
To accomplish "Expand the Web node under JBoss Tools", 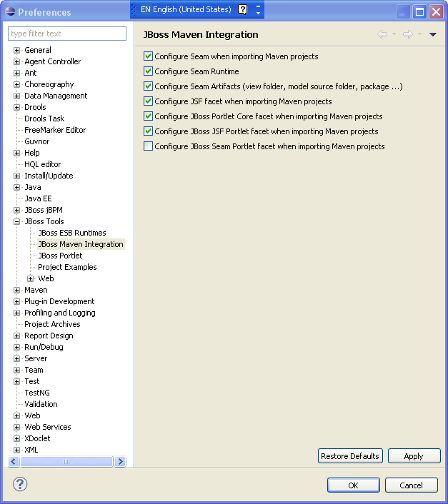I will click(30, 278).
